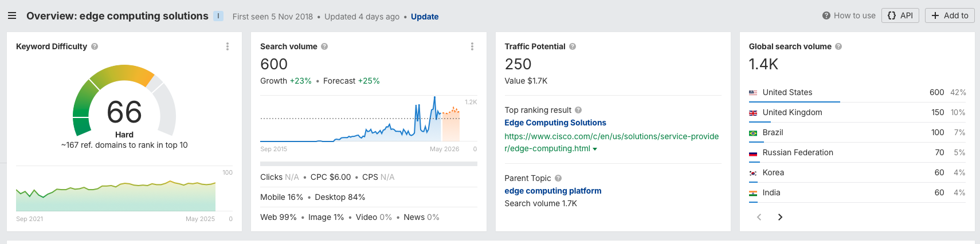Click the API button
The height and width of the screenshot is (244, 980).
[x=900, y=15]
